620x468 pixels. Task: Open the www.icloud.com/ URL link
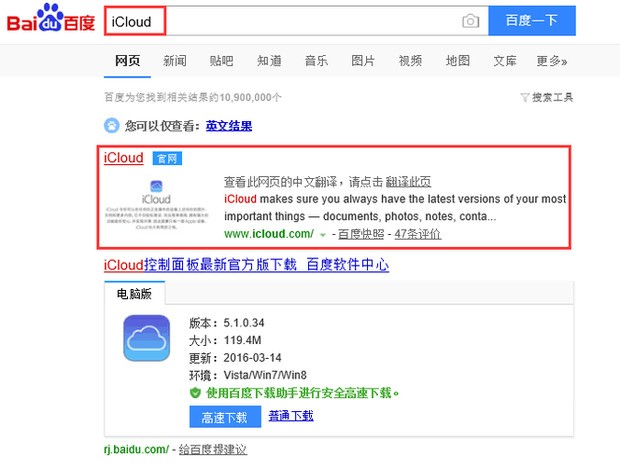pyautogui.click(x=269, y=234)
